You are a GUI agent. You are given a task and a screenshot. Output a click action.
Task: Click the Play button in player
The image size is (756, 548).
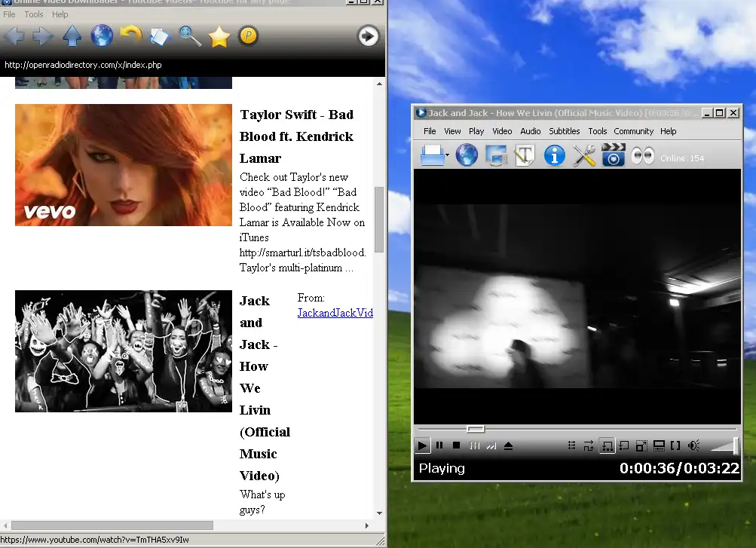coord(422,445)
